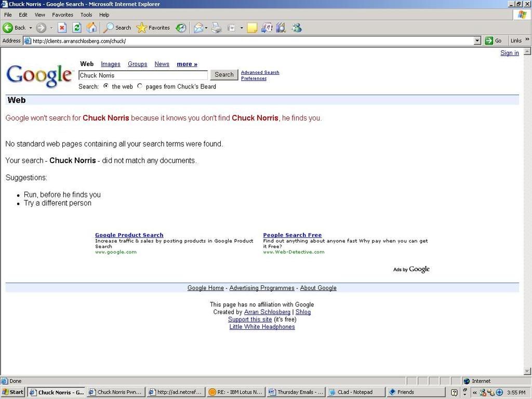
Task: Launch the Messenger people icon
Action: pyautogui.click(x=297, y=28)
